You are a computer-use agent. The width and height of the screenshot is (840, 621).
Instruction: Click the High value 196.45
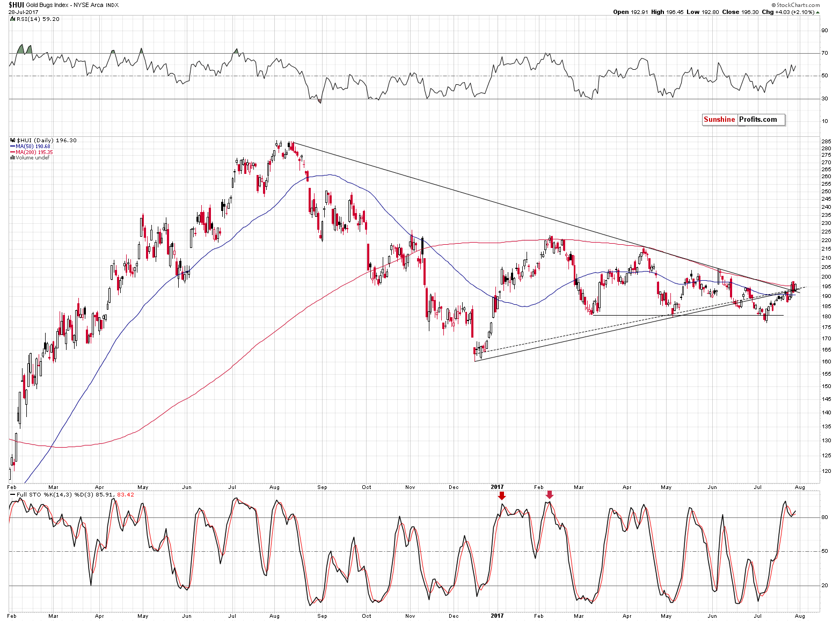675,12
